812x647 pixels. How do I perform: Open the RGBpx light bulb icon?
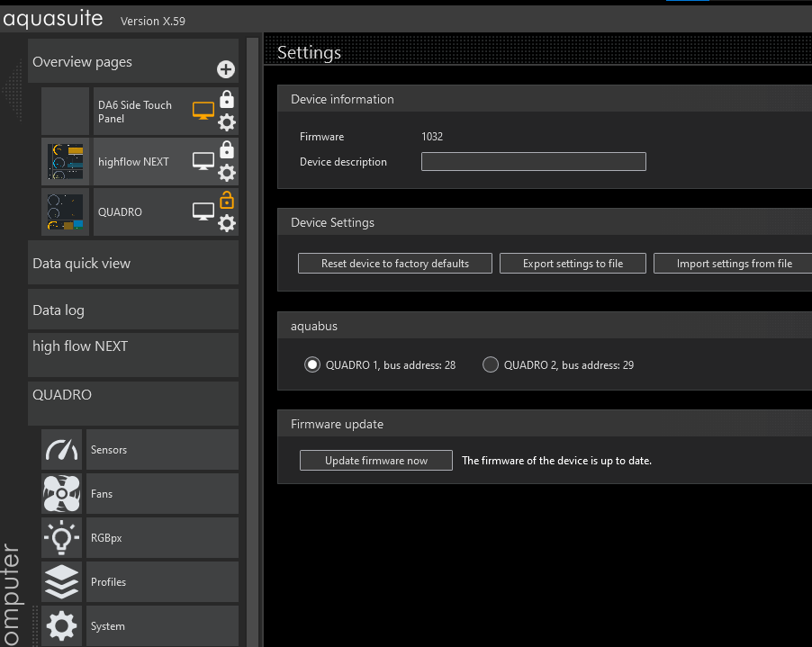(61, 537)
